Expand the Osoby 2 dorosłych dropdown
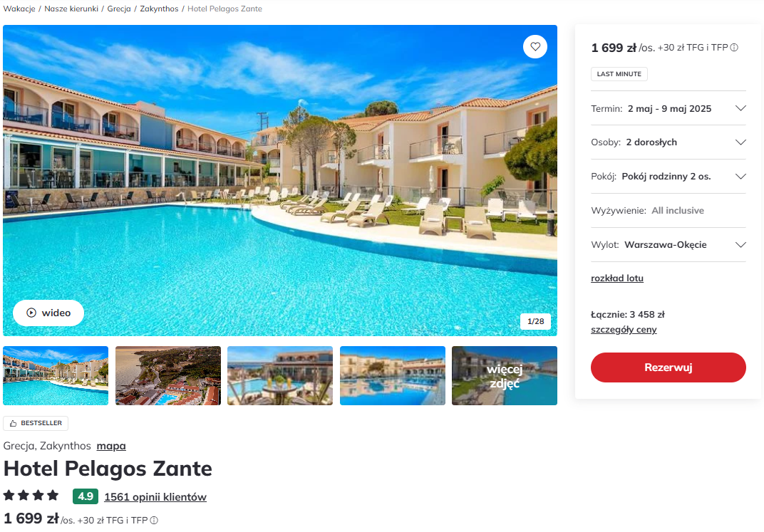The height and width of the screenshot is (532, 764). click(668, 142)
